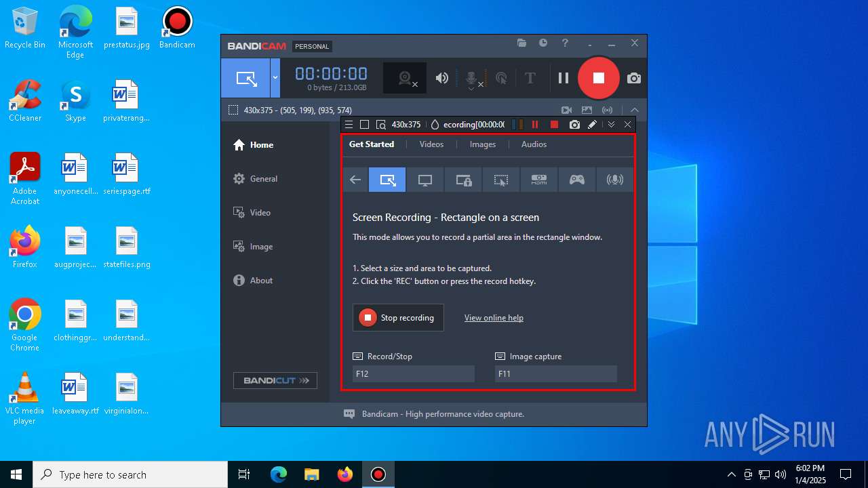This screenshot has height=488, width=868.
Task: Open File Explorer from the taskbar
Action: [311, 474]
